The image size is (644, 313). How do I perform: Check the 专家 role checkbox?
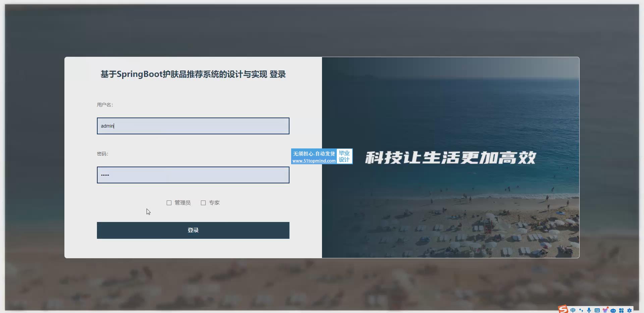coord(203,203)
